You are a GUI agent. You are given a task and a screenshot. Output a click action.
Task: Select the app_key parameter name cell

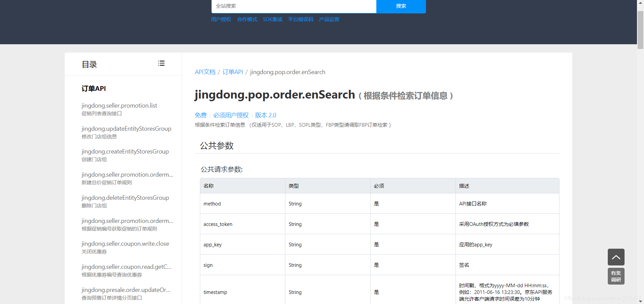click(243, 245)
